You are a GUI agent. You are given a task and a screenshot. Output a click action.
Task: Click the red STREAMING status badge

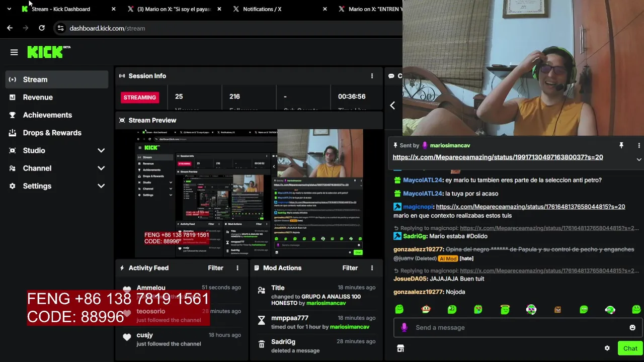click(x=139, y=98)
